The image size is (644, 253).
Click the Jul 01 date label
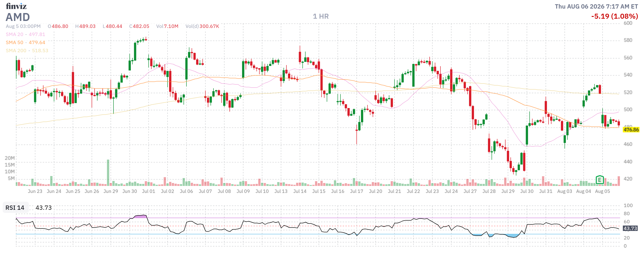148,191
